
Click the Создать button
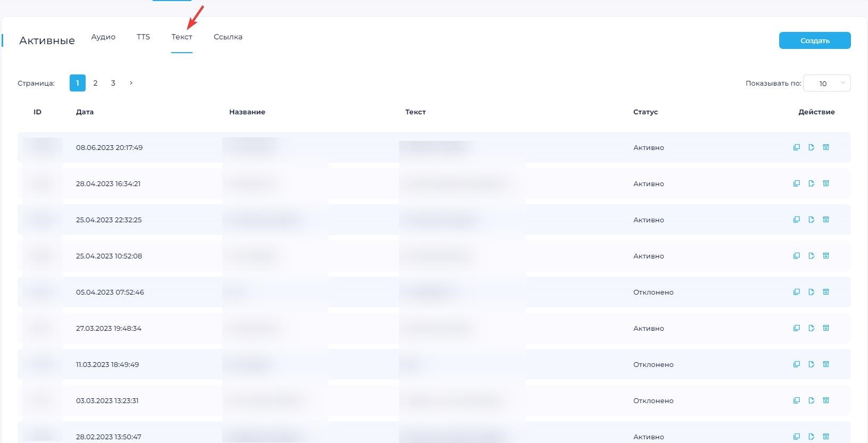814,40
